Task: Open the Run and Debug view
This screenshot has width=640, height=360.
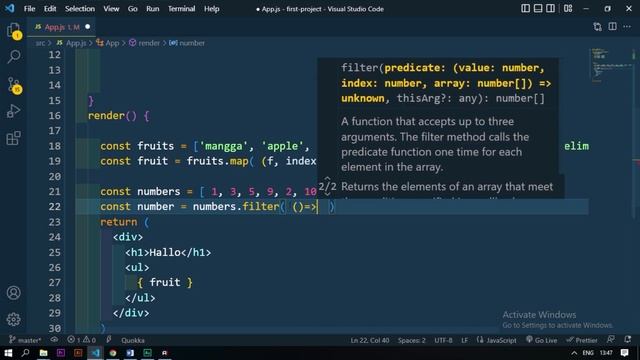Action: click(x=13, y=111)
